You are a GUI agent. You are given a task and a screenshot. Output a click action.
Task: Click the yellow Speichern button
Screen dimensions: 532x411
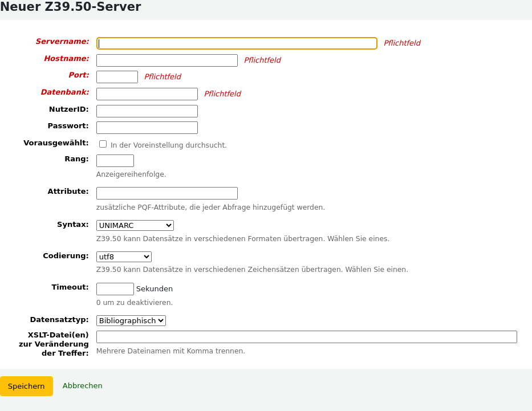(x=26, y=386)
